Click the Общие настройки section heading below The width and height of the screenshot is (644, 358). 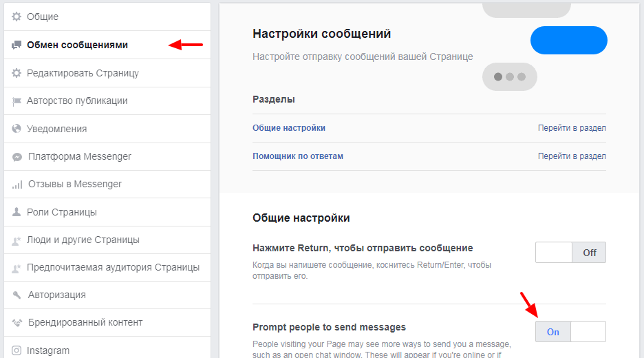pyautogui.click(x=301, y=218)
